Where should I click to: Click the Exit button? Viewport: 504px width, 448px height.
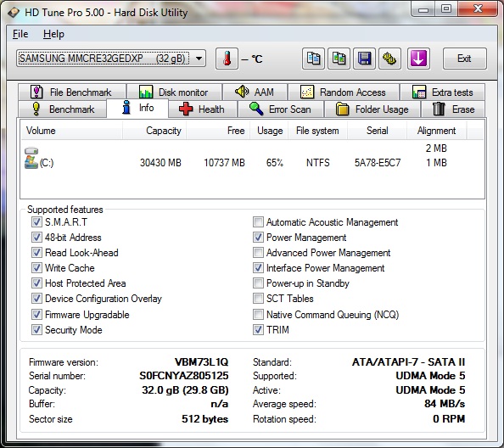click(x=464, y=59)
